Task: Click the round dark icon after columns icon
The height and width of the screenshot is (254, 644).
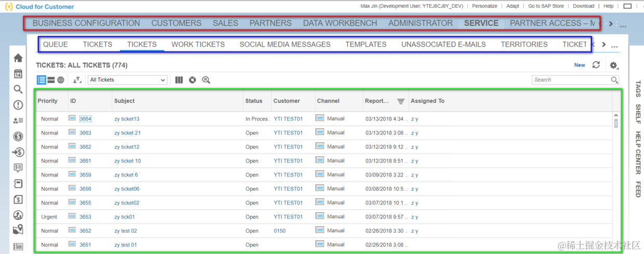Action: 193,80
